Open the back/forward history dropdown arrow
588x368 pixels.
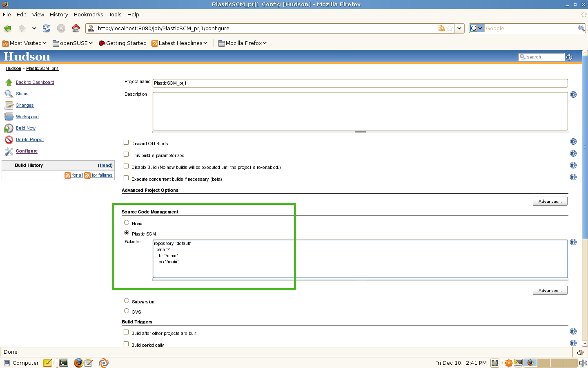pos(34,28)
